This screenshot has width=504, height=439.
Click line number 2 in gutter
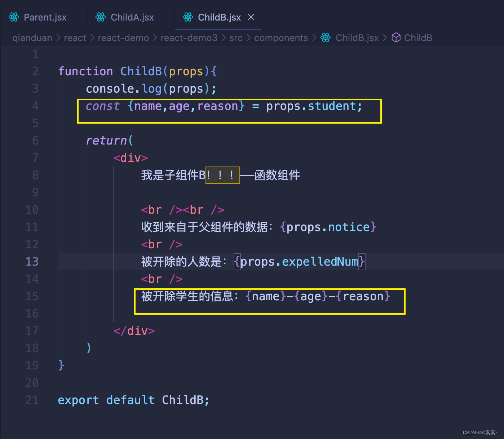pos(35,71)
